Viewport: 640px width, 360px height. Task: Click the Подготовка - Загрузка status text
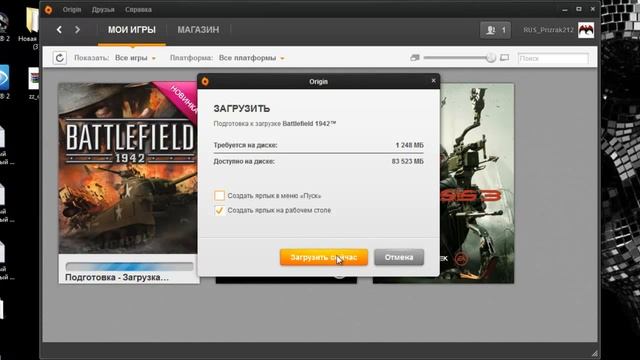[117, 278]
